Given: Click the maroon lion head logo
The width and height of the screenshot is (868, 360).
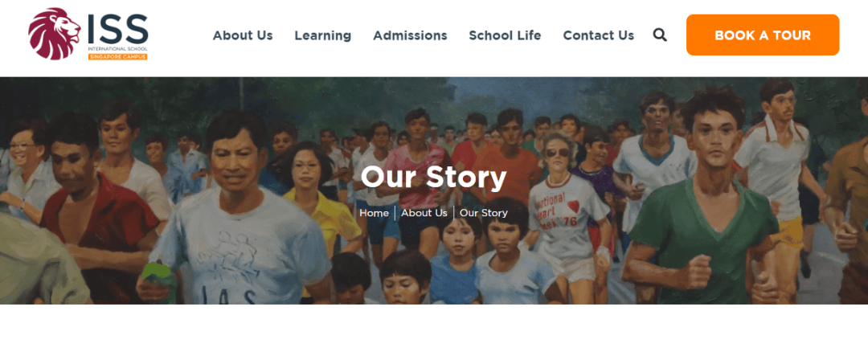Looking at the screenshot, I should click(x=55, y=34).
